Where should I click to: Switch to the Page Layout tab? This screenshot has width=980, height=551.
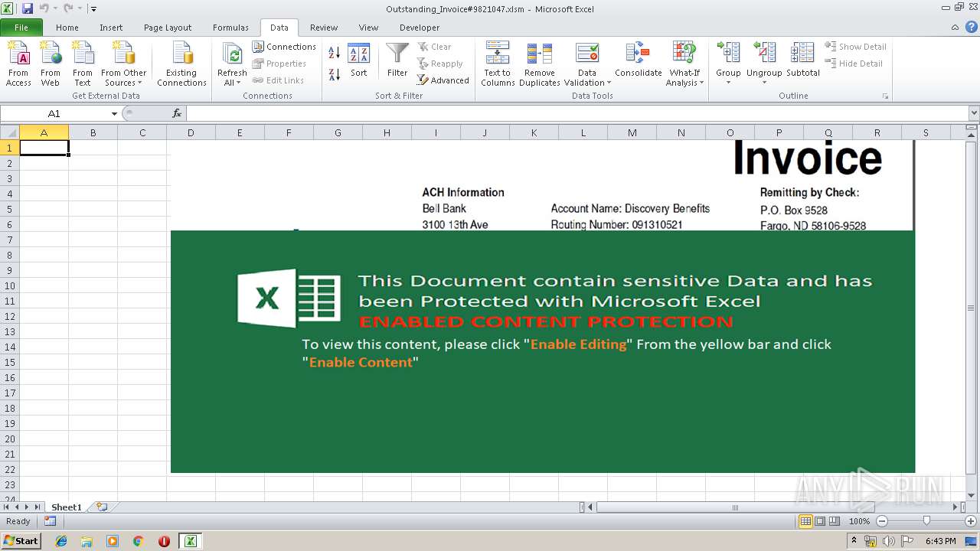tap(168, 28)
